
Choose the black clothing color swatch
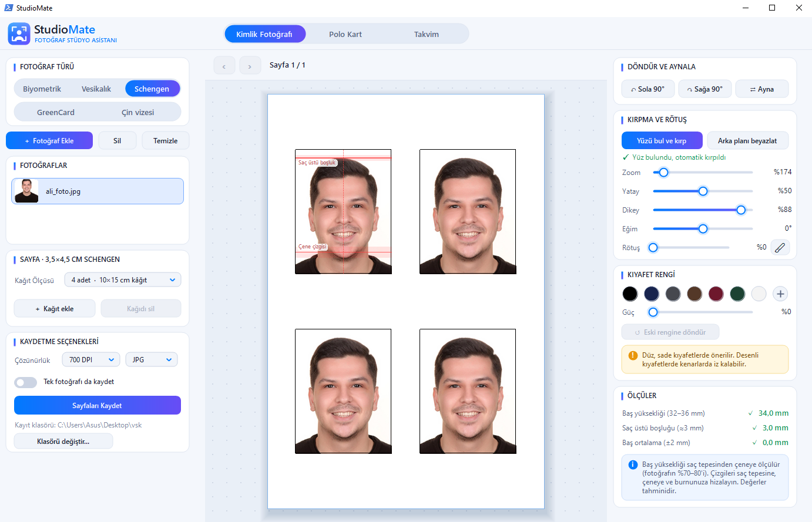point(630,294)
